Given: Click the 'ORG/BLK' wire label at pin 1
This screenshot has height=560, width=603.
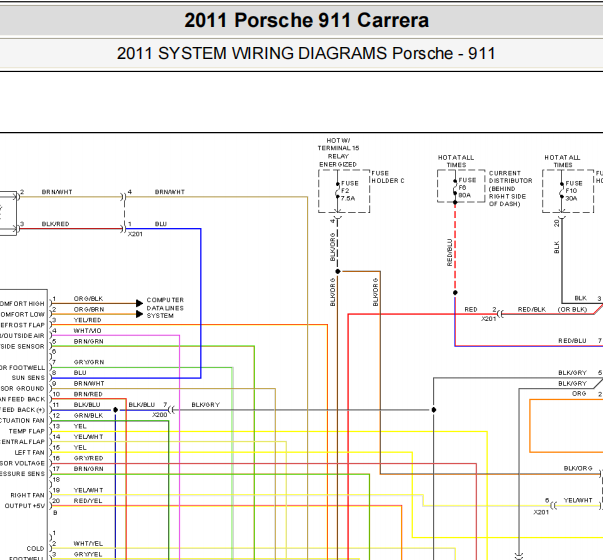Looking at the screenshot, I should [88, 299].
